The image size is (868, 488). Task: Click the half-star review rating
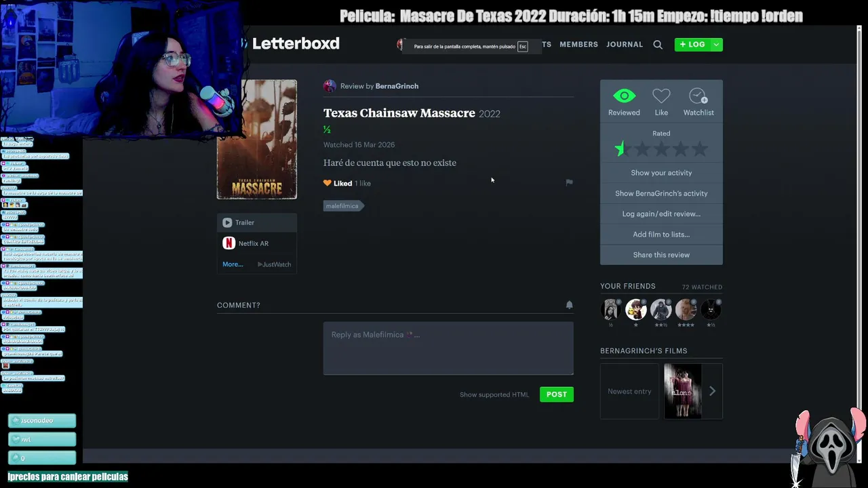327,129
